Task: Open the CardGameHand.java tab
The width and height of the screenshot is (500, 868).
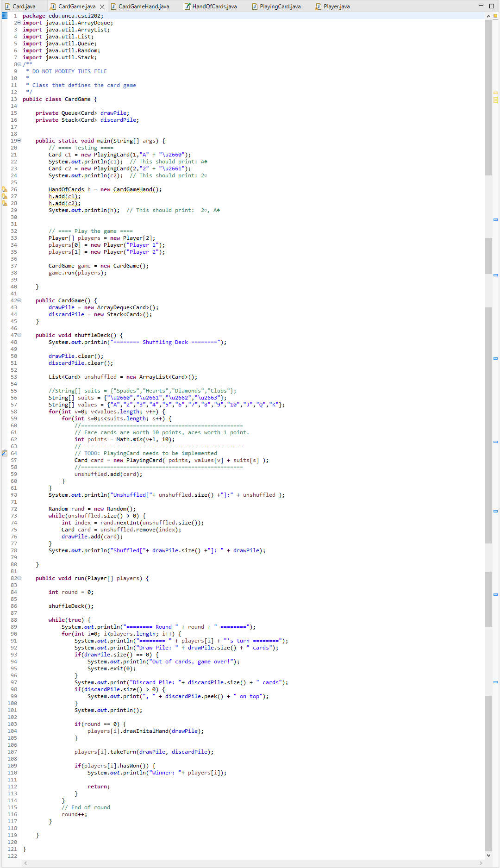Action: 140,6
